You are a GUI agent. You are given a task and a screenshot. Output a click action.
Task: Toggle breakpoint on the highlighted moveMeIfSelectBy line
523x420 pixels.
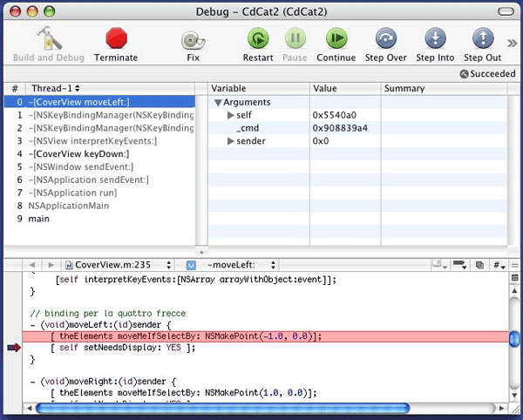[12, 335]
